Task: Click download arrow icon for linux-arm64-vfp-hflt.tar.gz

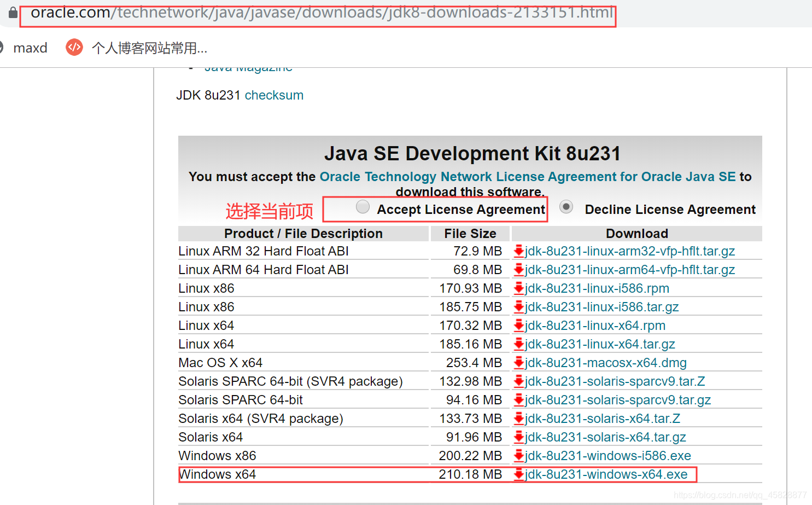Action: [519, 270]
